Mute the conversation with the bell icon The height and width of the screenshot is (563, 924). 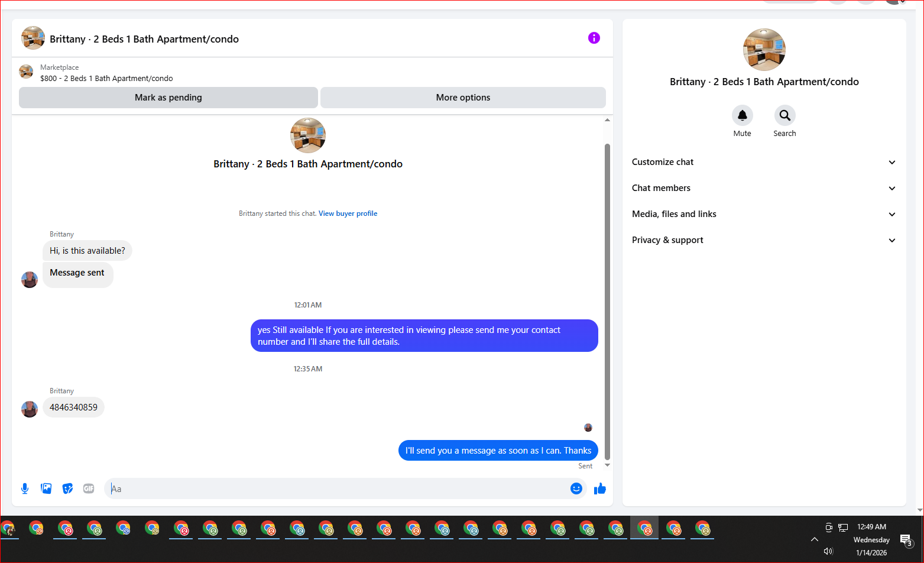(x=743, y=115)
